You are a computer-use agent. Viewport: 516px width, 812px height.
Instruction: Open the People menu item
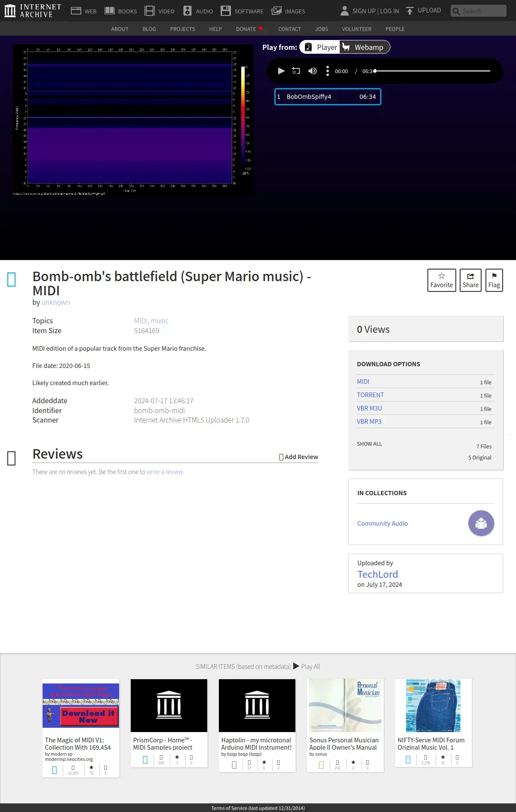point(395,29)
